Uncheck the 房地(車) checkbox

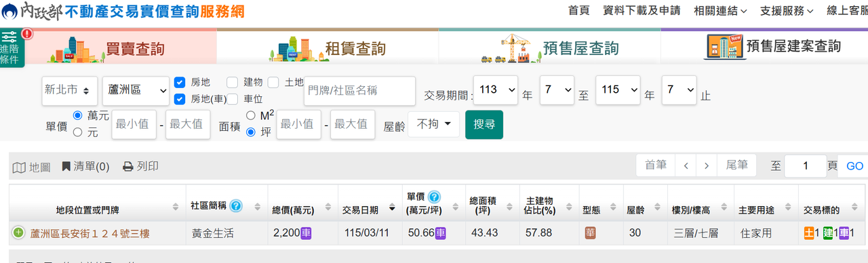tap(180, 99)
